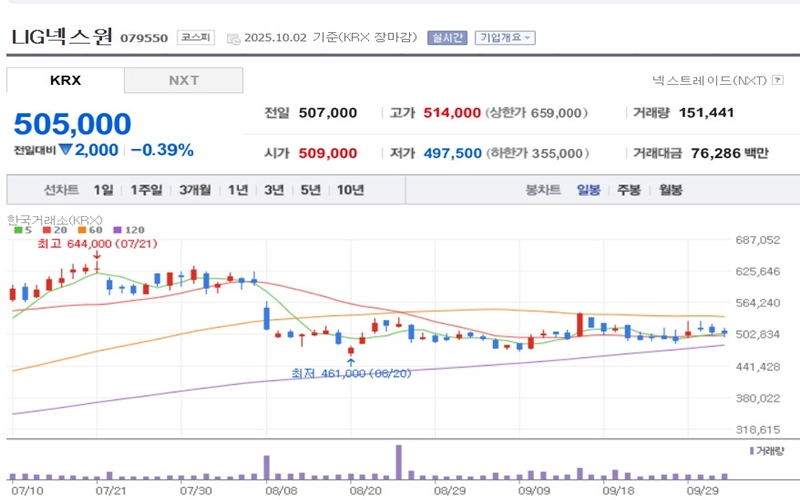Click the 전일 507,000 value
Image resolution: width=800 pixels, height=500 pixels.
(x=328, y=113)
